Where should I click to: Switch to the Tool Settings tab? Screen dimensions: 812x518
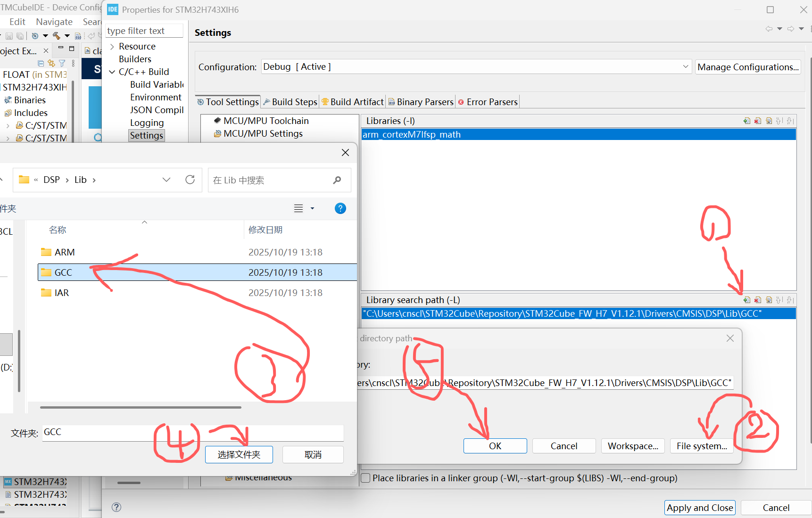click(228, 102)
